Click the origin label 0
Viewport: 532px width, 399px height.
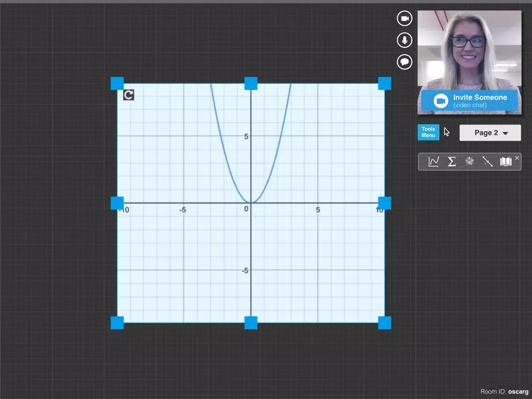coord(246,209)
